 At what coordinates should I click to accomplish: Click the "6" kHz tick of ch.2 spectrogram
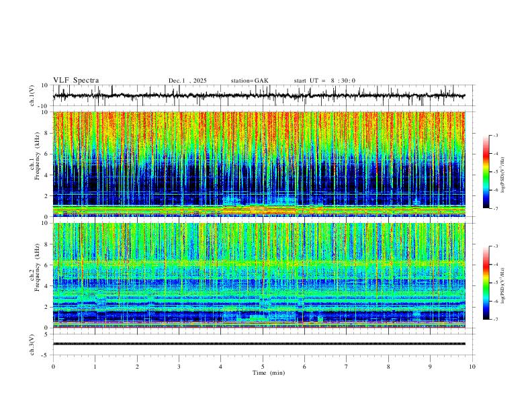click(46, 265)
